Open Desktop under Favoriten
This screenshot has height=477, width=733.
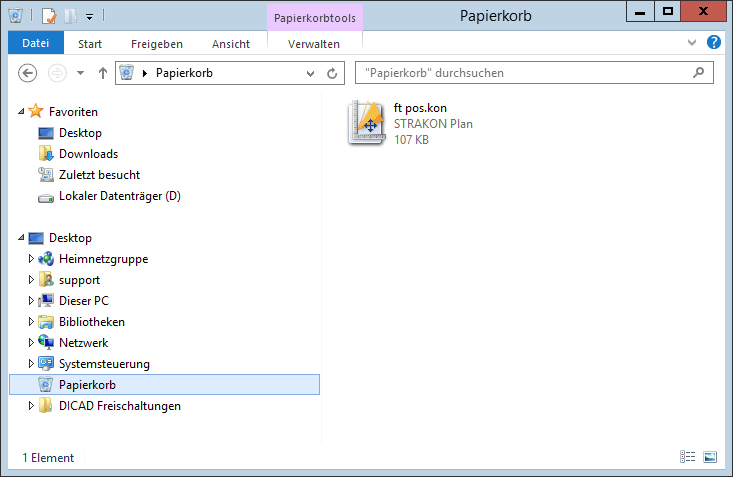pyautogui.click(x=80, y=133)
